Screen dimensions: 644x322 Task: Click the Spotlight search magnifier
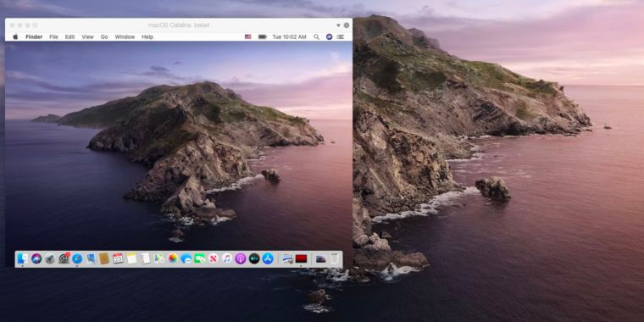[x=316, y=36]
